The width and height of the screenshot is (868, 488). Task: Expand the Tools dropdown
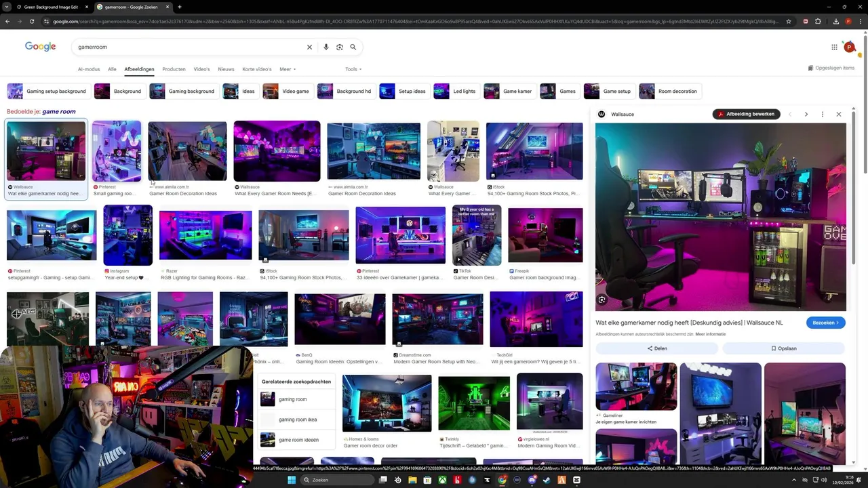coord(353,69)
